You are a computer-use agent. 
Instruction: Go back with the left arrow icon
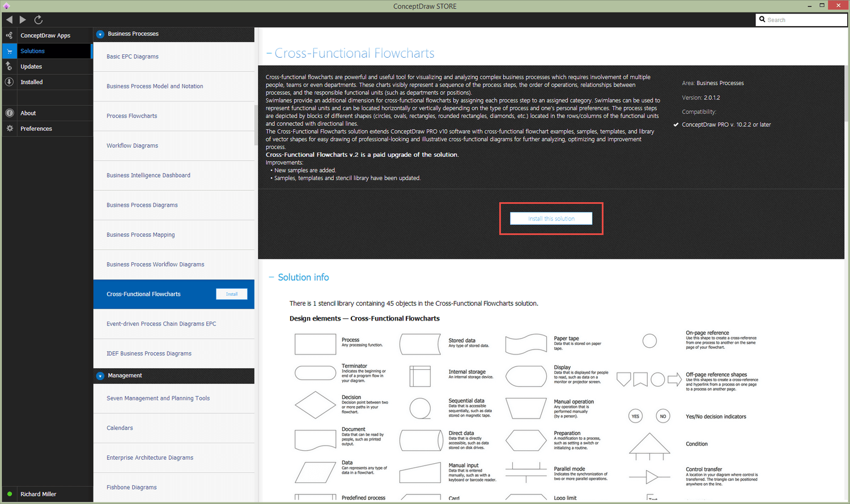coord(9,20)
